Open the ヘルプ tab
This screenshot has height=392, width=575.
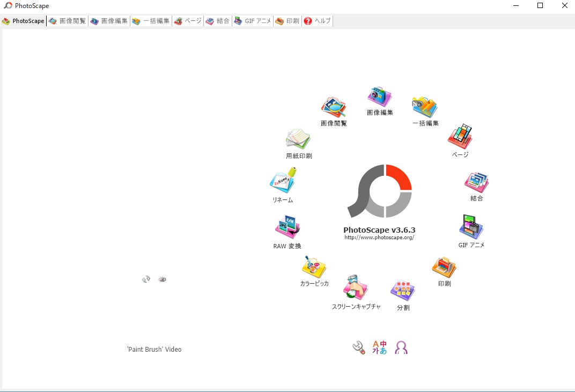coord(318,21)
